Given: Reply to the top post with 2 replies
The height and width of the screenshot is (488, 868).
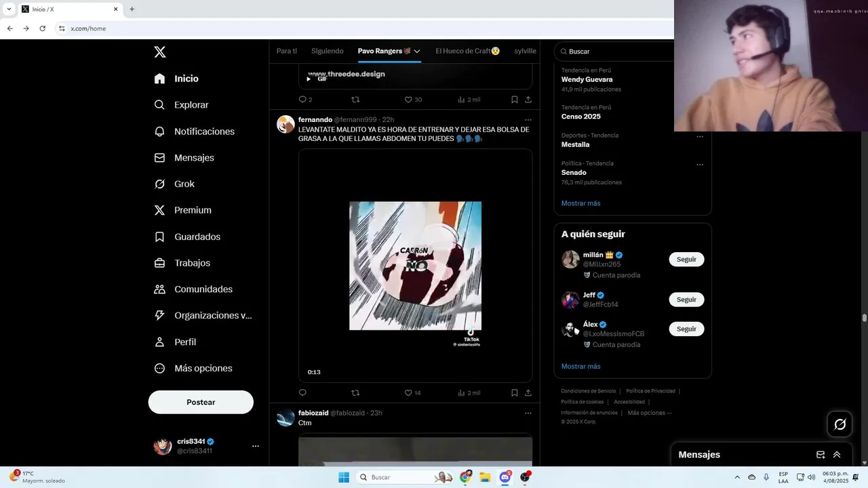Looking at the screenshot, I should pyautogui.click(x=305, y=100).
